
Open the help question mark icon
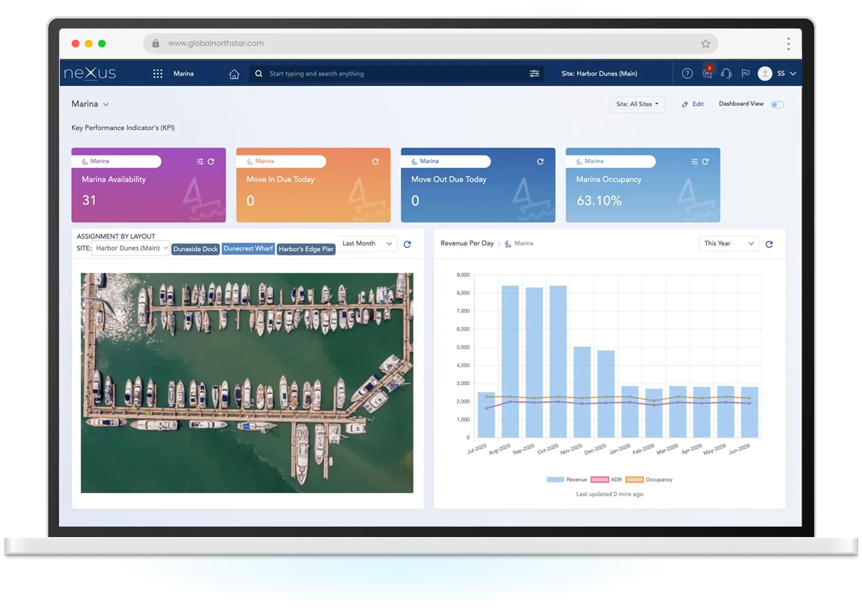[687, 74]
